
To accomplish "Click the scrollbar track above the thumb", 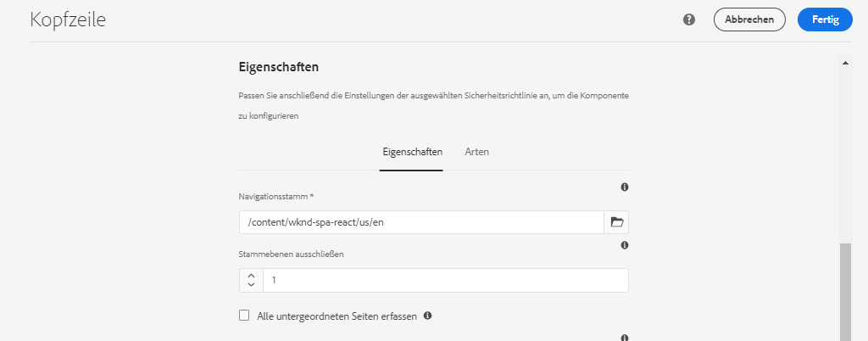I will tap(845, 153).
